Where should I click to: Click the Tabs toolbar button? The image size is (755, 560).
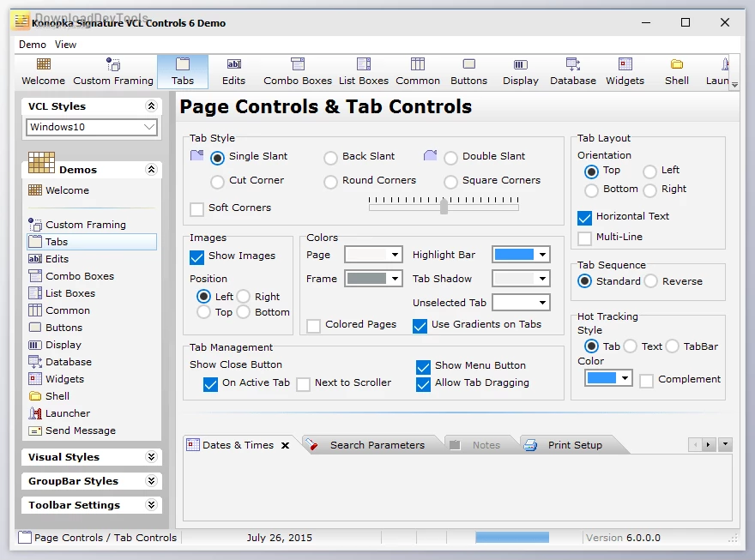pyautogui.click(x=183, y=71)
